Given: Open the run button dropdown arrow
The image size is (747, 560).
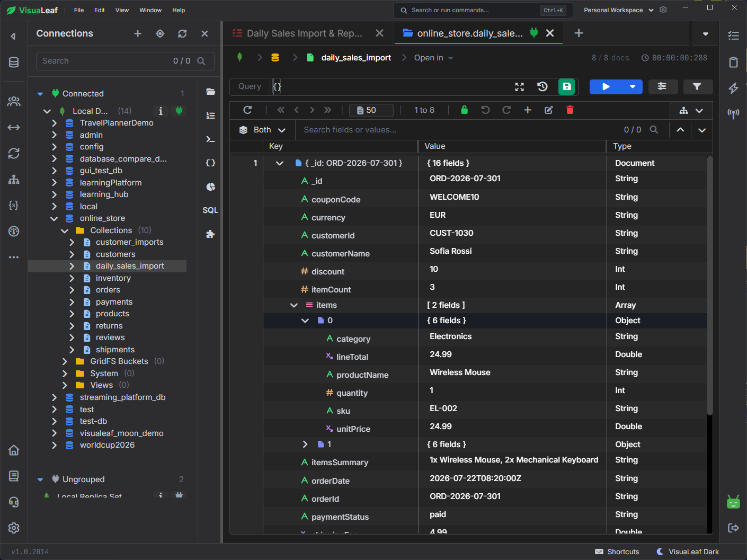Looking at the screenshot, I should (x=632, y=87).
